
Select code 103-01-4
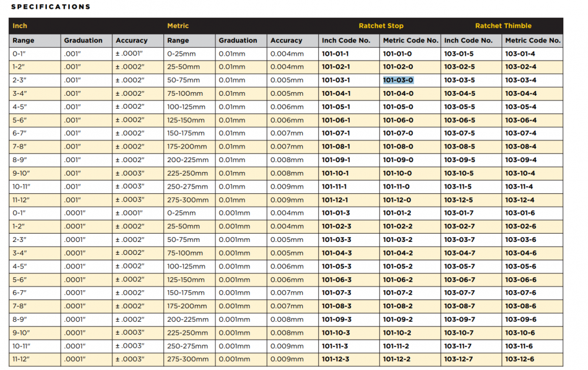(520, 53)
